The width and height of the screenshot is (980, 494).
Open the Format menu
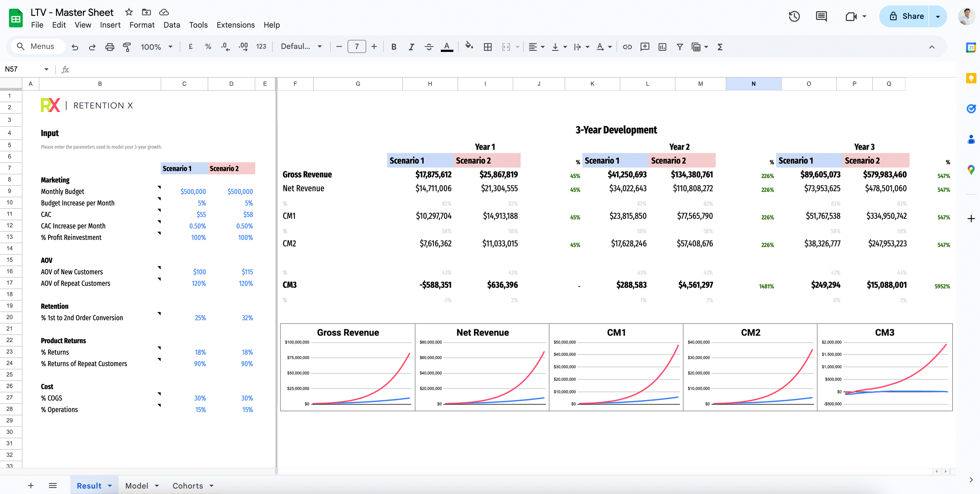[141, 25]
